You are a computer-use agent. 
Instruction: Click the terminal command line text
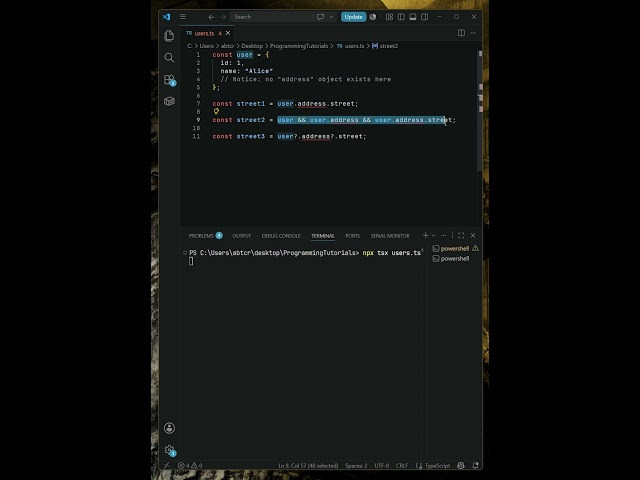pyautogui.click(x=391, y=253)
